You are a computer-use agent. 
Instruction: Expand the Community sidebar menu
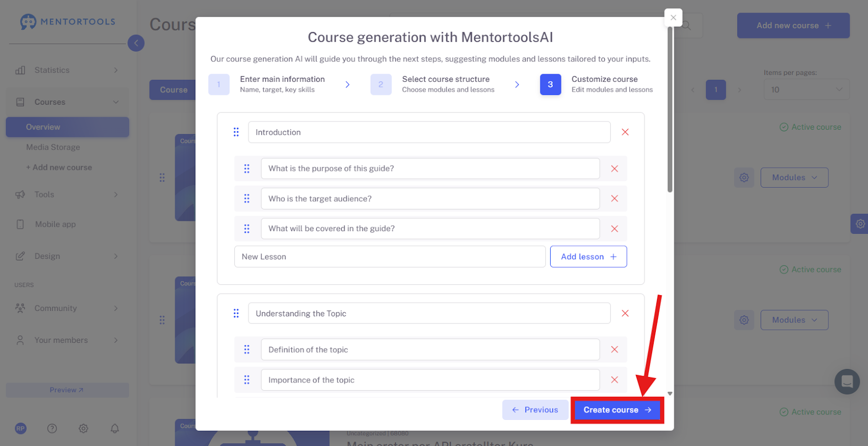67,308
